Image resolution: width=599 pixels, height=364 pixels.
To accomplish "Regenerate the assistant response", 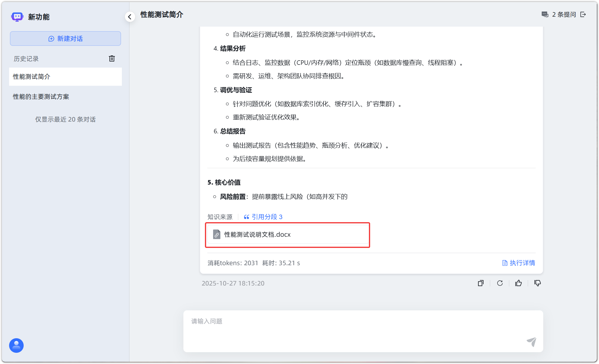I will [x=500, y=283].
